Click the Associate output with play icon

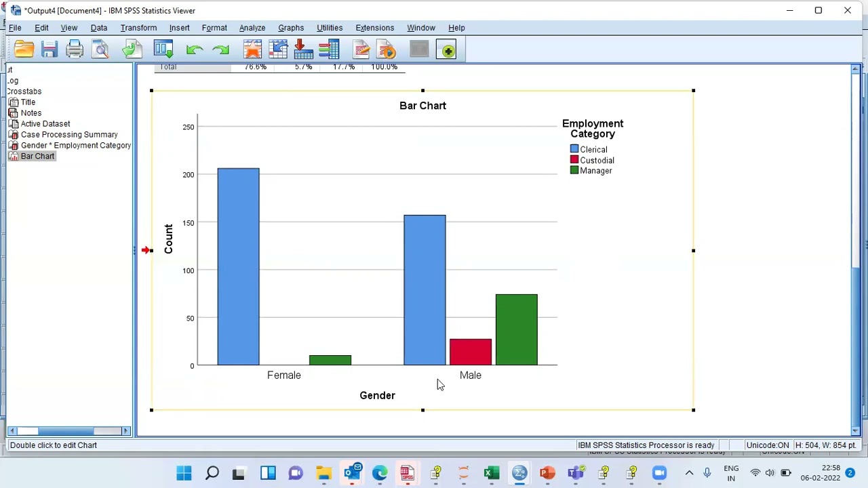coord(387,49)
